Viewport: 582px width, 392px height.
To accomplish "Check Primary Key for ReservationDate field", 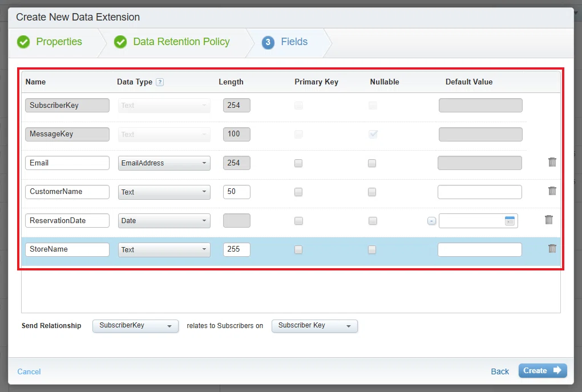I will click(298, 221).
